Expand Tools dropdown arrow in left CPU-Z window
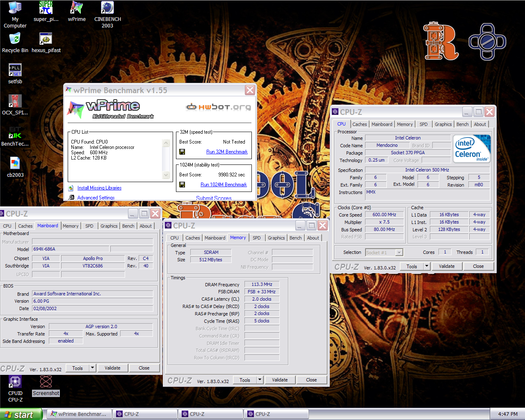This screenshot has height=420, width=525. [92, 368]
